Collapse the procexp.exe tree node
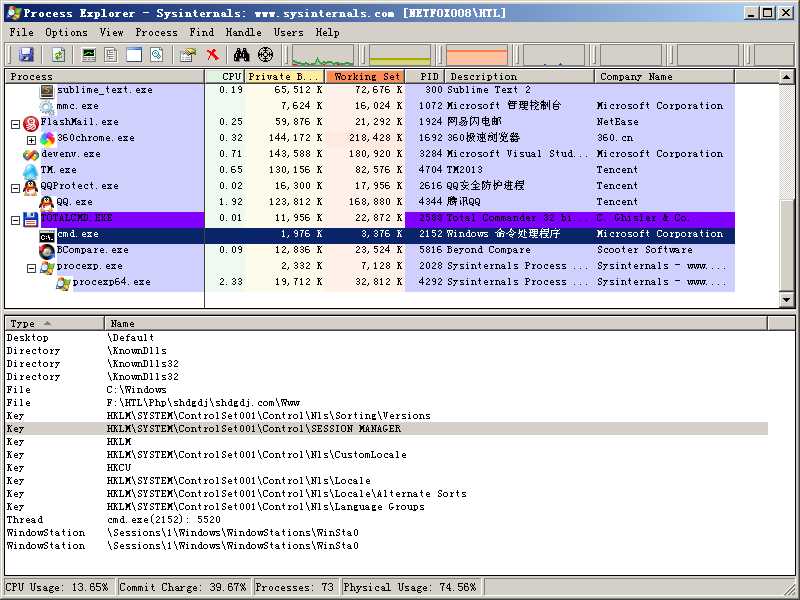The height and width of the screenshot is (600, 800). [31, 268]
